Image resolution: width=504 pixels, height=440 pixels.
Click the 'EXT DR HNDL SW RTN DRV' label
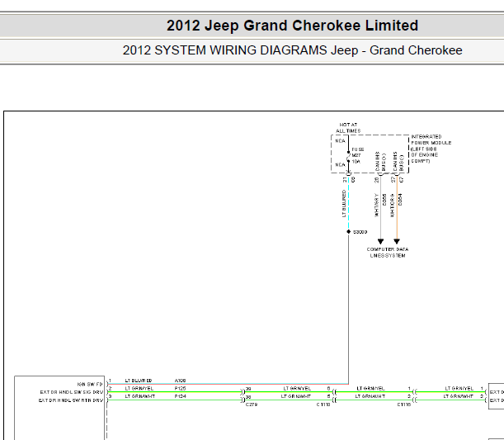pos(71,400)
